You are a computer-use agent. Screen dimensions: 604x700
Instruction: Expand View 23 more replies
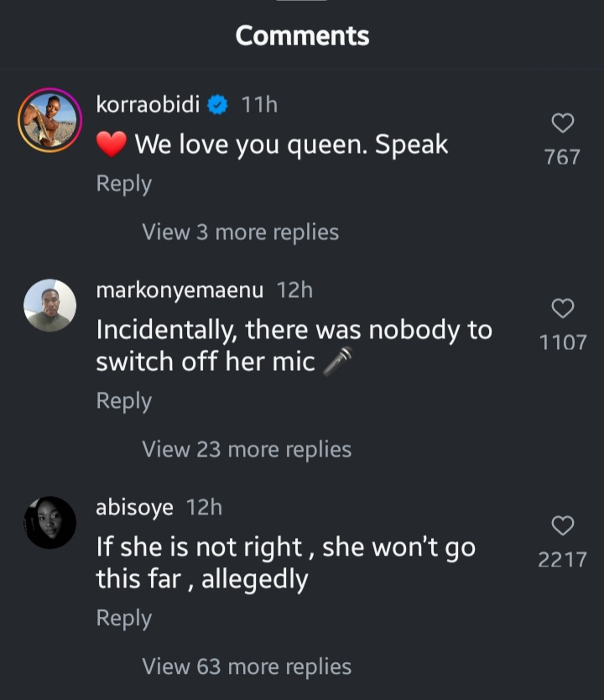pos(247,449)
